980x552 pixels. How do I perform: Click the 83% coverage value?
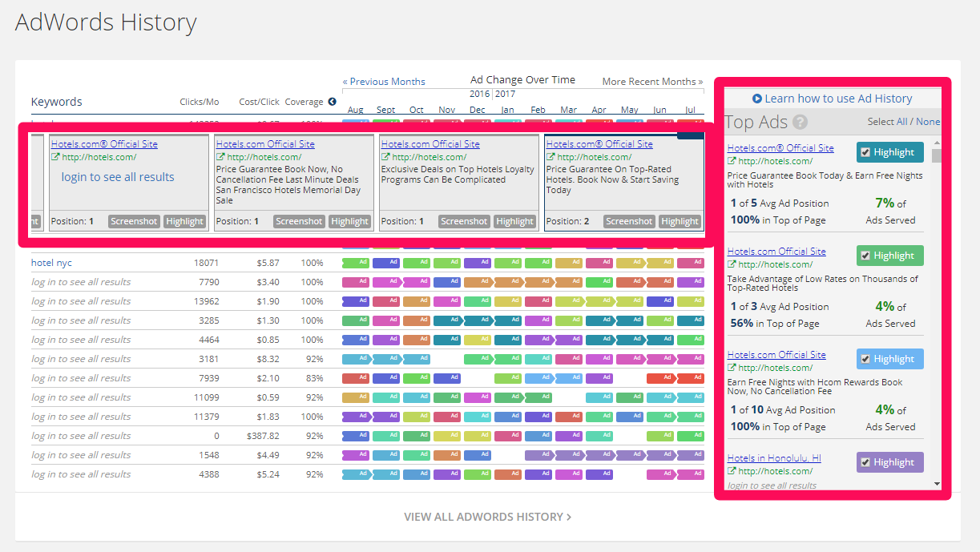click(x=314, y=378)
